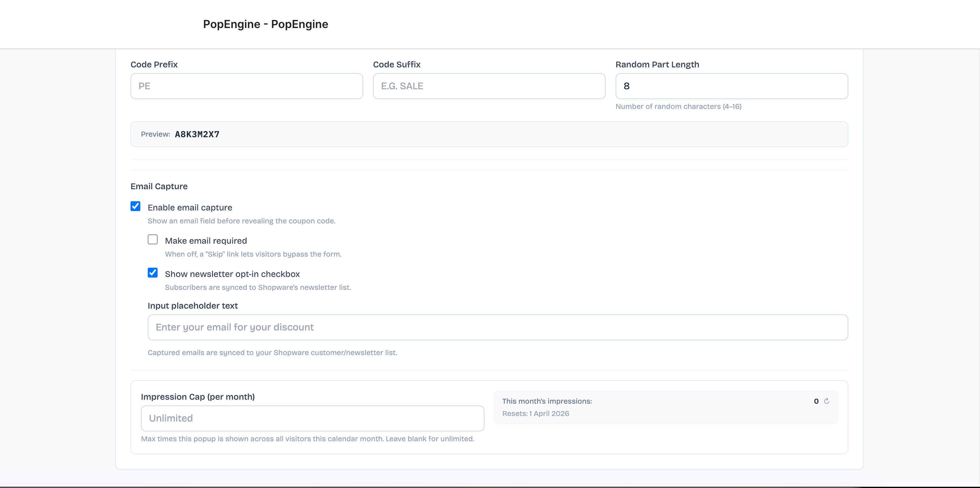Click the refresh impressions count icon
This screenshot has width=980, height=488.
[827, 401]
